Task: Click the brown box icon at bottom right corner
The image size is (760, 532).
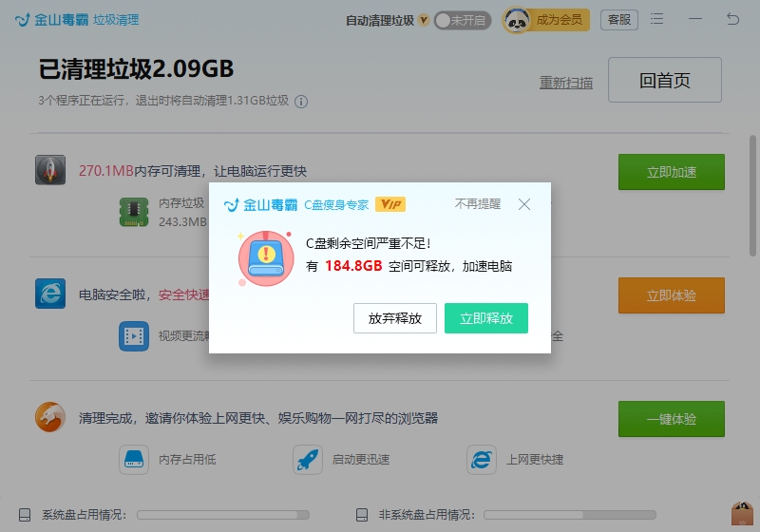Action: [x=742, y=514]
